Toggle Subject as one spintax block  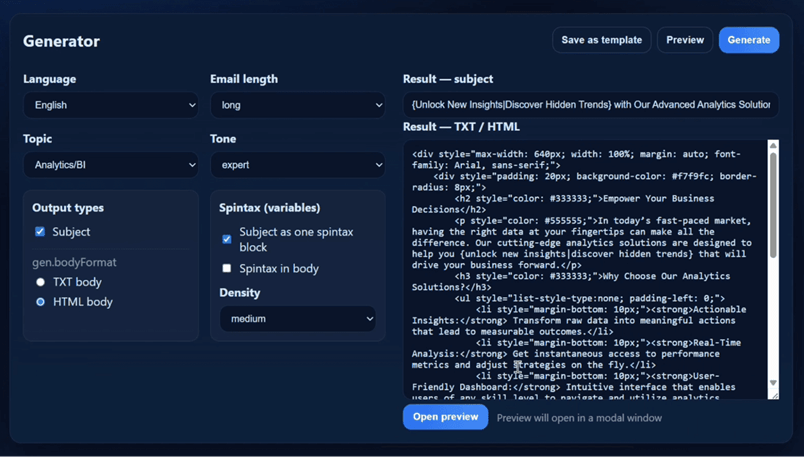click(x=227, y=239)
